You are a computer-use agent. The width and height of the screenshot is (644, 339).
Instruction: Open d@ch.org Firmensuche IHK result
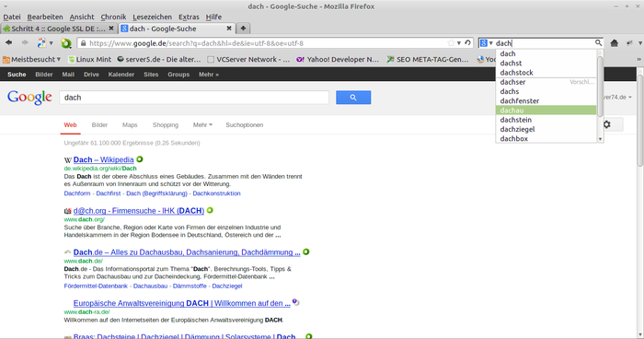coord(139,211)
